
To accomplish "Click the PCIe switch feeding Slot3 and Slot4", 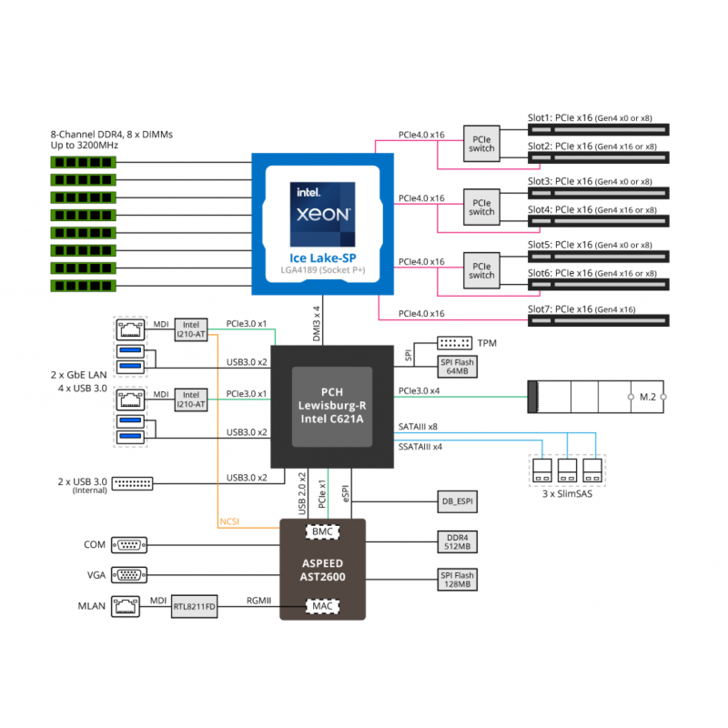I will pyautogui.click(x=481, y=207).
